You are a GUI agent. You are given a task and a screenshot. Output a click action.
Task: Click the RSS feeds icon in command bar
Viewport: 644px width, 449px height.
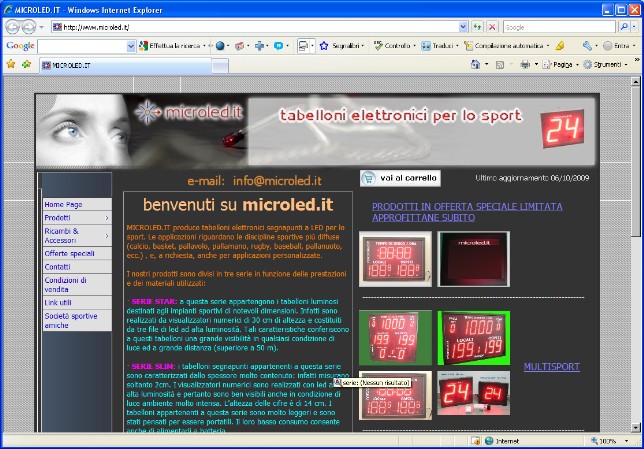tap(500, 64)
